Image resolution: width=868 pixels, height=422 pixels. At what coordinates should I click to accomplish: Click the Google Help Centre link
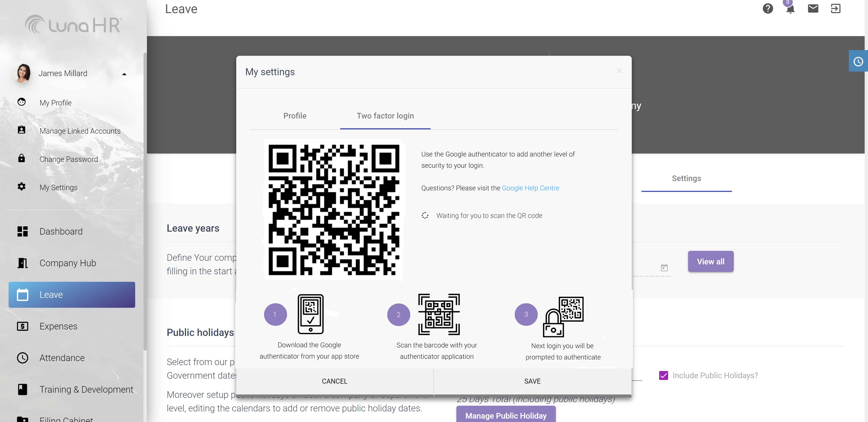pyautogui.click(x=530, y=188)
